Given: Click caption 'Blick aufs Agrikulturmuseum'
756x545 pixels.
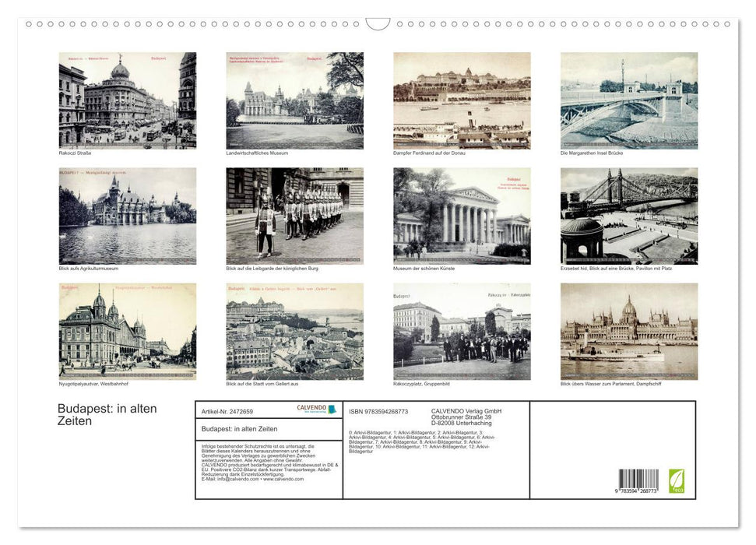Looking at the screenshot, I should coord(88,268).
